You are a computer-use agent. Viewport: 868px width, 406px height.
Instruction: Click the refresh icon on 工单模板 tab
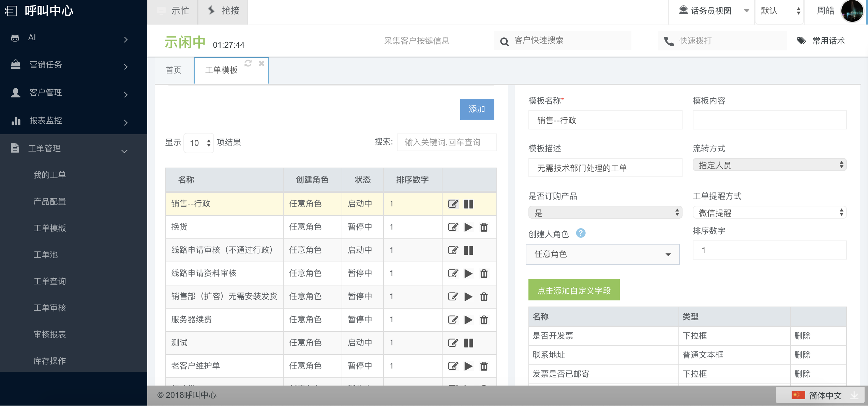[x=248, y=63]
